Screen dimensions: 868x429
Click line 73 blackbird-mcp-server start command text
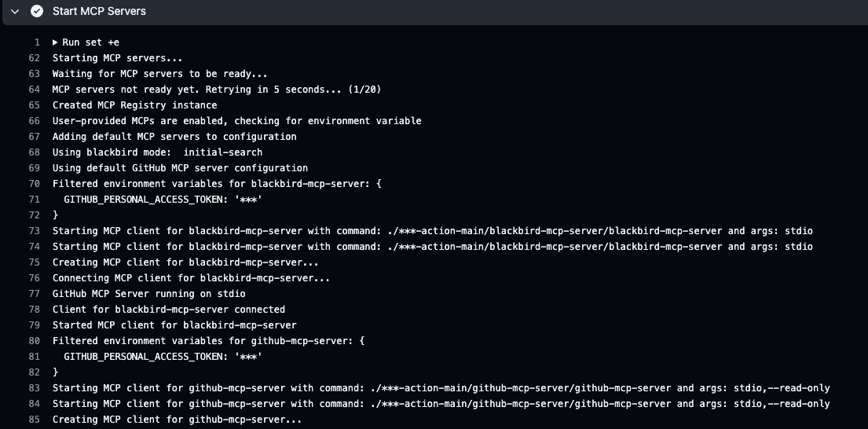tap(432, 231)
